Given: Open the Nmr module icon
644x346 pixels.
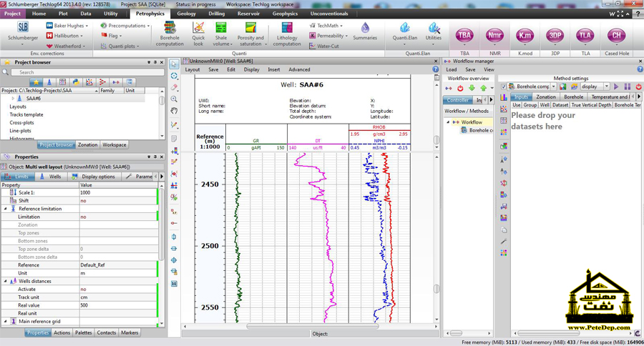Looking at the screenshot, I should [x=494, y=35].
